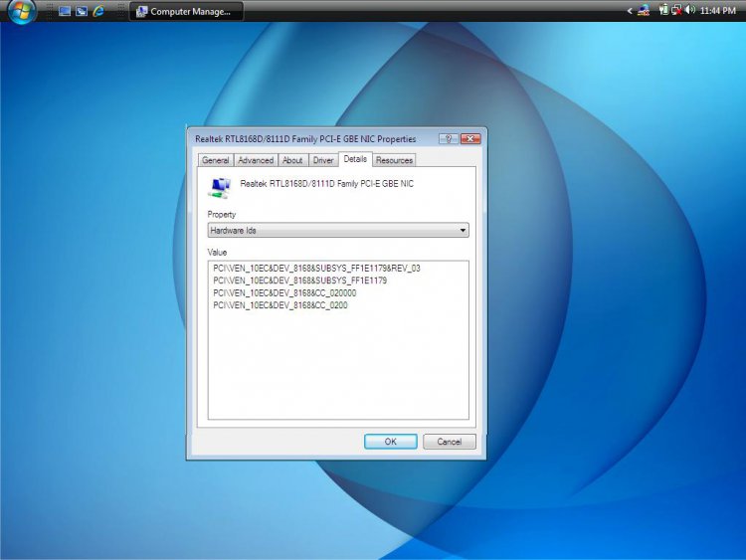Click Show Desktop quick launch icon

tap(65, 11)
